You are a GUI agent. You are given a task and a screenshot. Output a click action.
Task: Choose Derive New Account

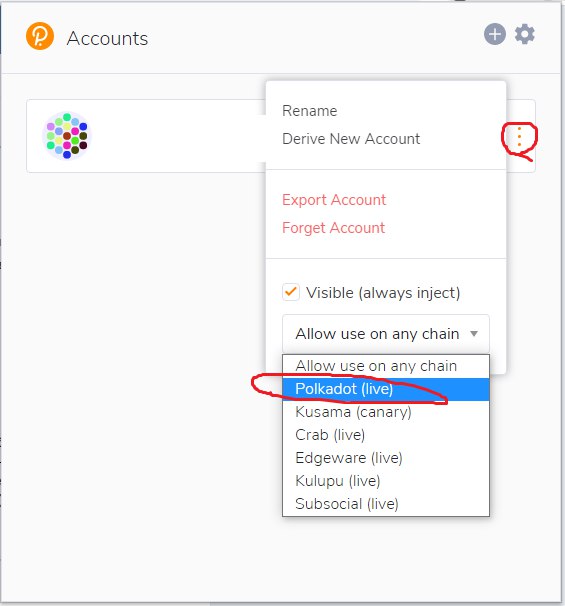pos(351,139)
